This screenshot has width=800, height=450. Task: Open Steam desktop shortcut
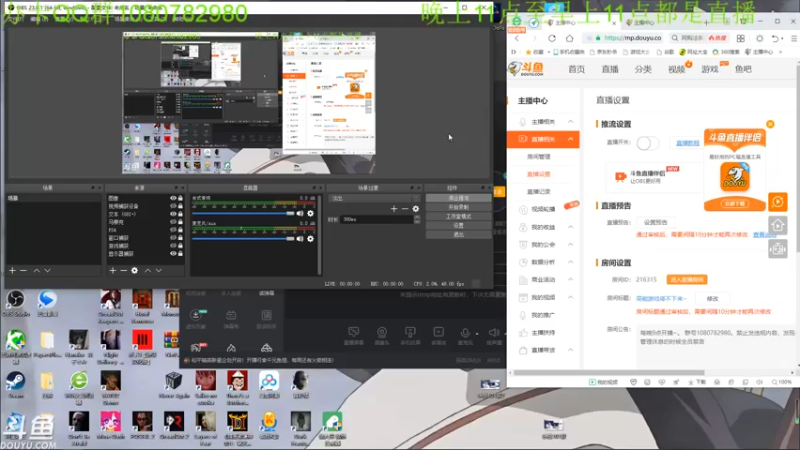click(16, 385)
